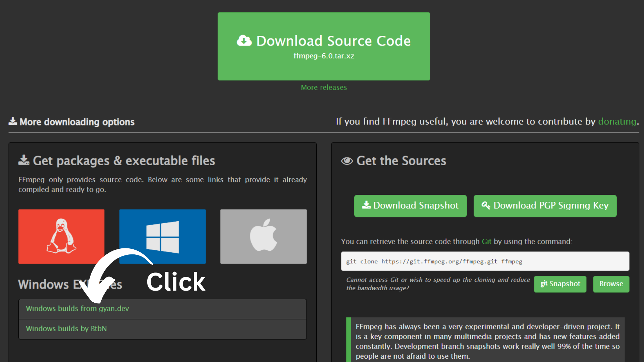
Task: Click the git Snapshot button
Action: point(560,284)
